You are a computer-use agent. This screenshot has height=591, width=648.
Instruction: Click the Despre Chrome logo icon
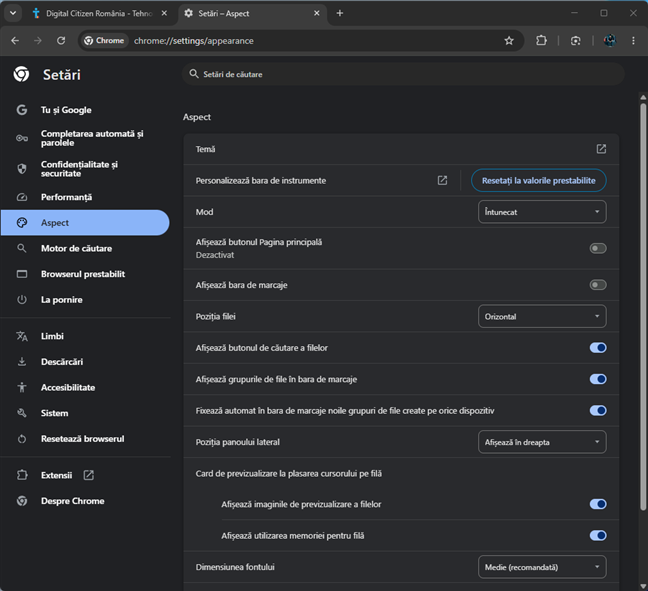[x=22, y=501]
